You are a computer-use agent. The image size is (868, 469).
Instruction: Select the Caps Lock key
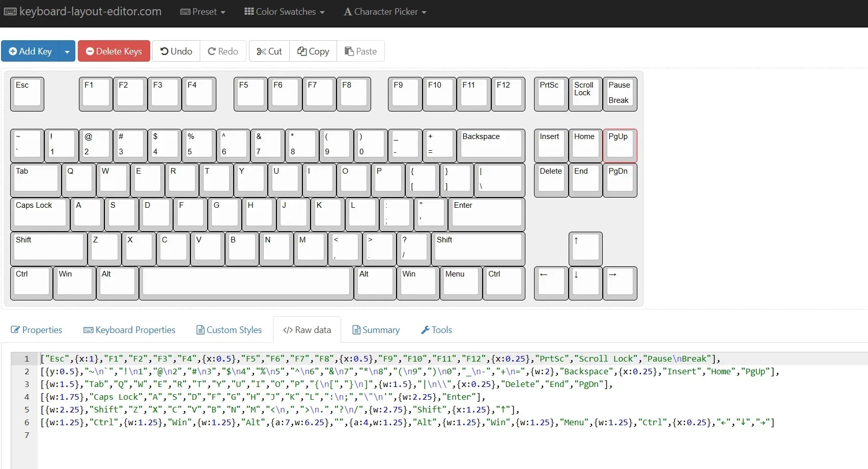(x=40, y=214)
